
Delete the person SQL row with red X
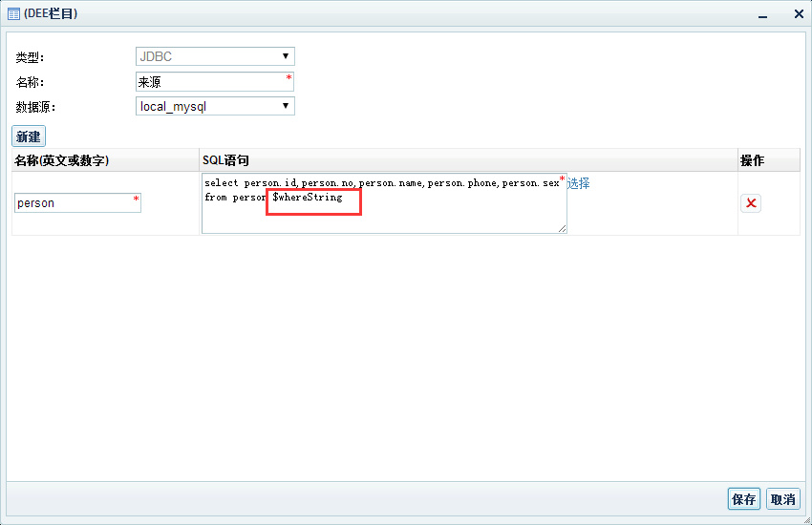(750, 203)
